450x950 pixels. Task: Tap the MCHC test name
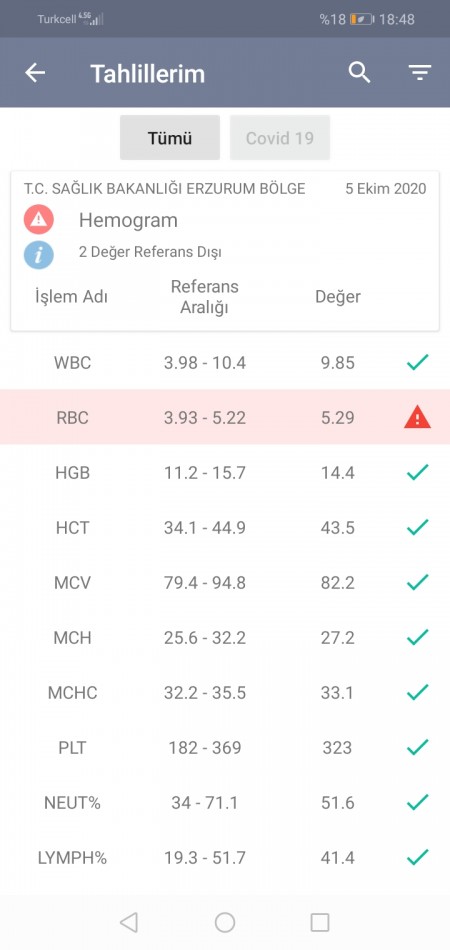[x=73, y=693]
